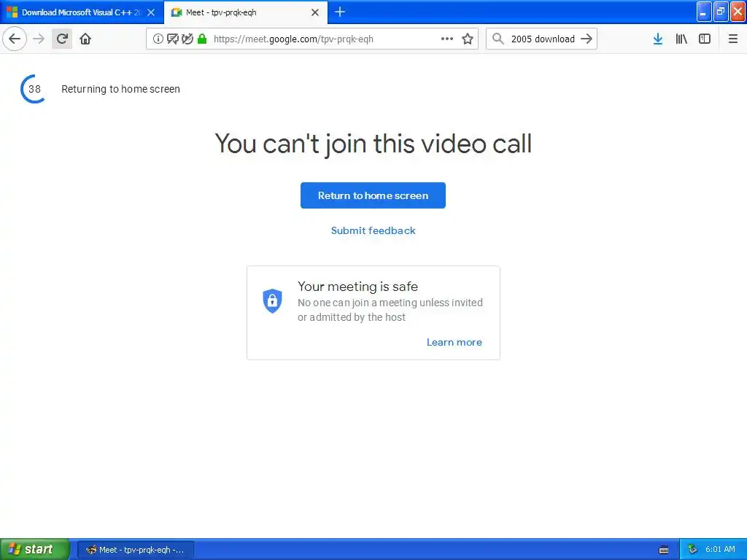Click 'Your meeting is safe' title
747x560 pixels.
coord(357,286)
